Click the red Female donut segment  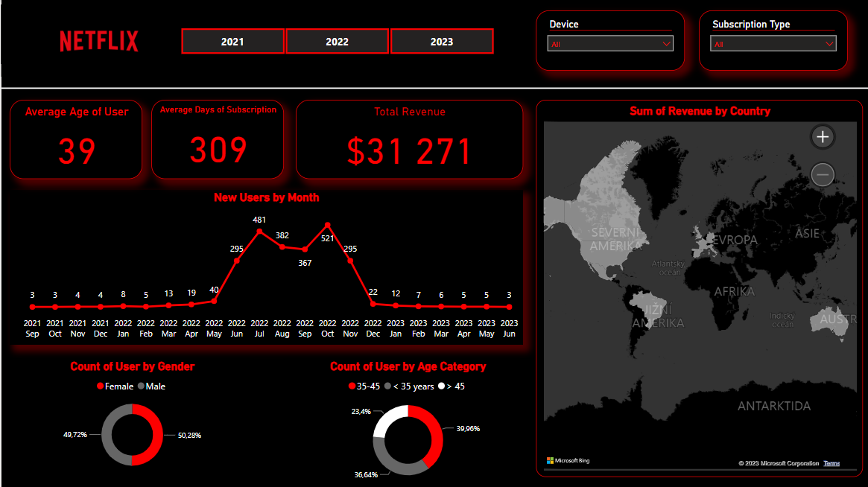click(158, 435)
